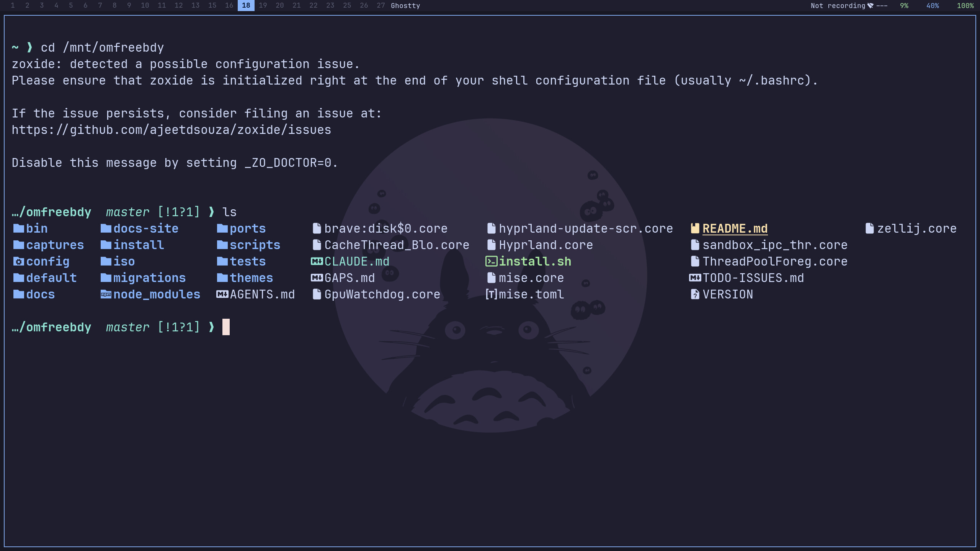Image resolution: width=980 pixels, height=551 pixels.
Task: Click the hyprland-update-scr.core file name
Action: coord(586,228)
